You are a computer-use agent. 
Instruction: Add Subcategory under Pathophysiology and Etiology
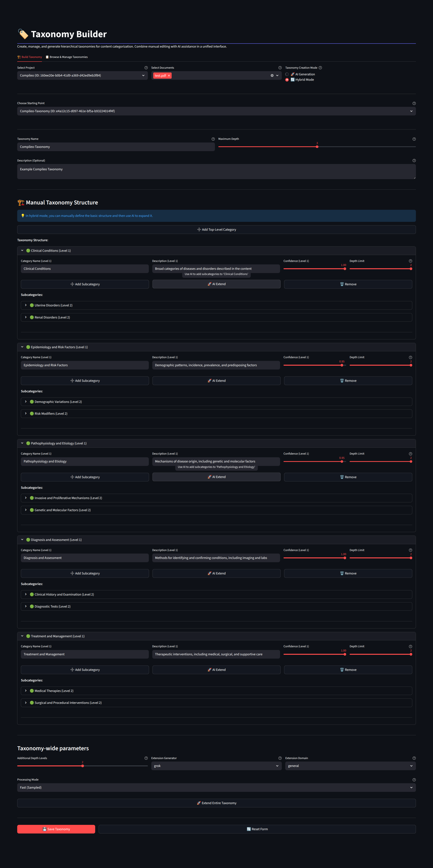click(x=85, y=477)
